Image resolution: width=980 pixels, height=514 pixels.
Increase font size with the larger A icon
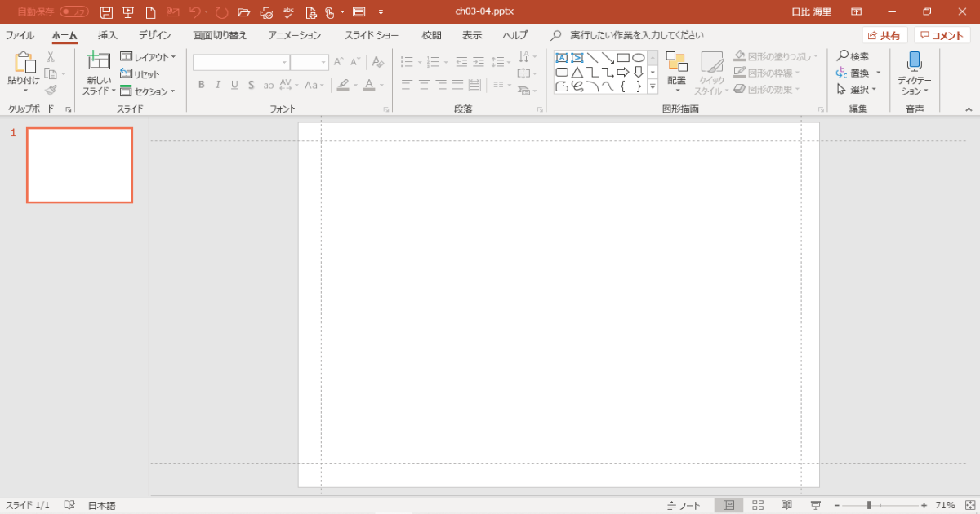(x=339, y=62)
